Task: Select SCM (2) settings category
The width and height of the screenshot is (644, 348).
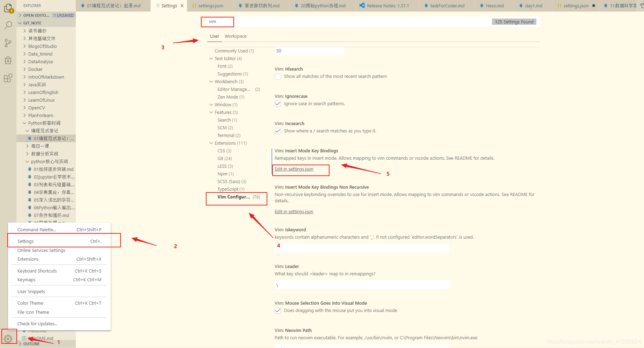Action: click(x=225, y=128)
